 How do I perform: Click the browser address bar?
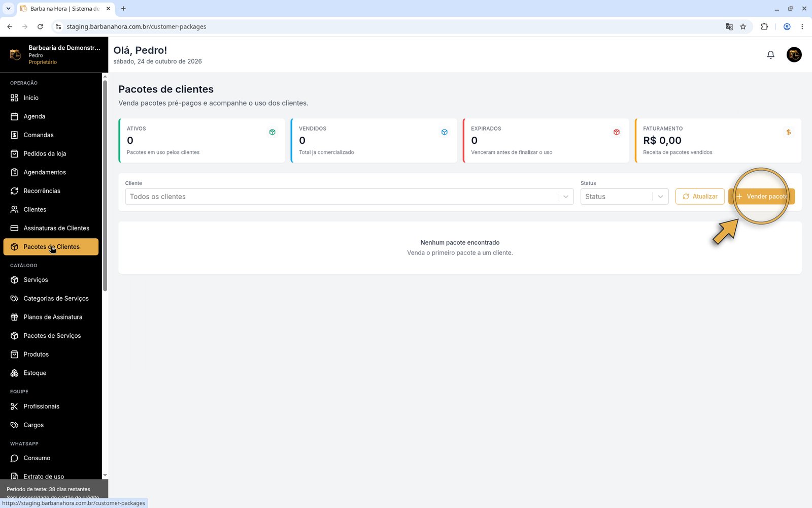coord(391,26)
